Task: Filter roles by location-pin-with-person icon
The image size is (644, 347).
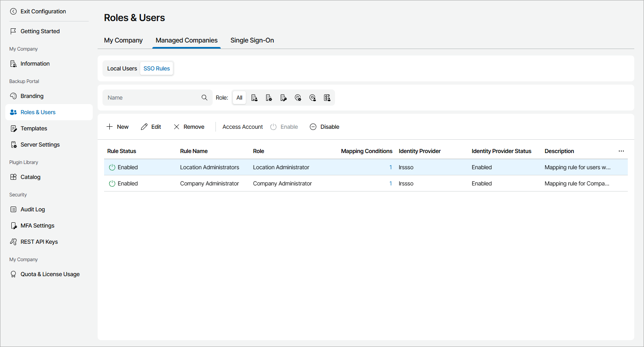Action: pyautogui.click(x=313, y=98)
